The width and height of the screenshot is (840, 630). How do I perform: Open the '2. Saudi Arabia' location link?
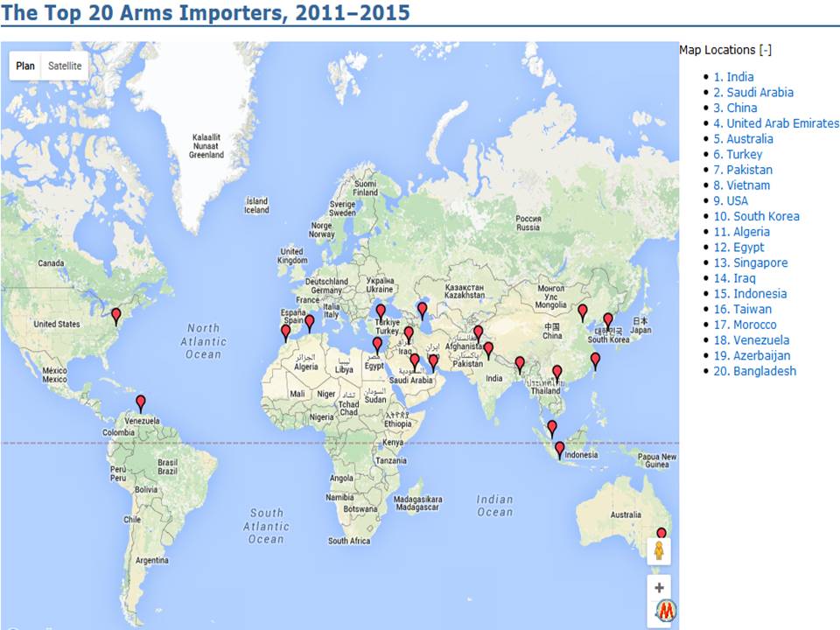tap(753, 92)
